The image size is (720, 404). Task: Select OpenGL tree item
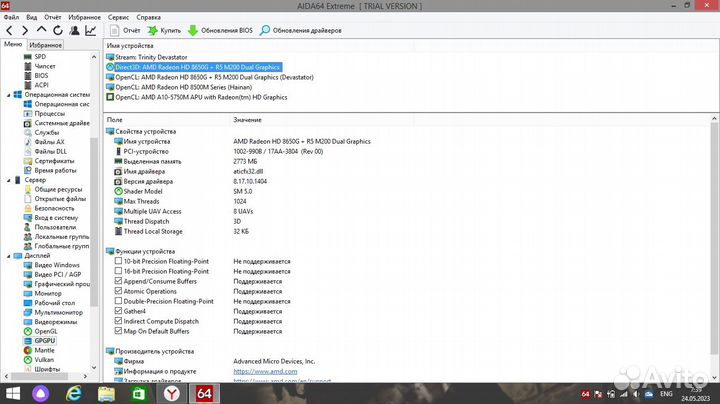click(46, 331)
